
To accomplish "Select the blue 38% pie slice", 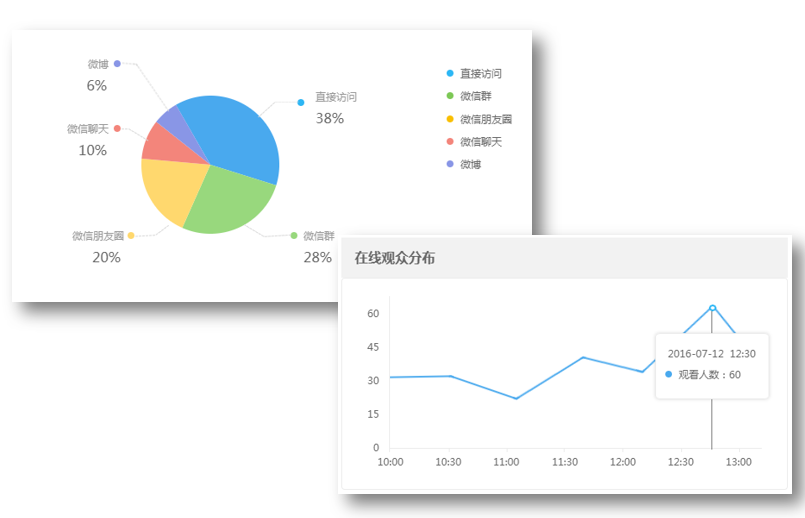I will pos(236,136).
